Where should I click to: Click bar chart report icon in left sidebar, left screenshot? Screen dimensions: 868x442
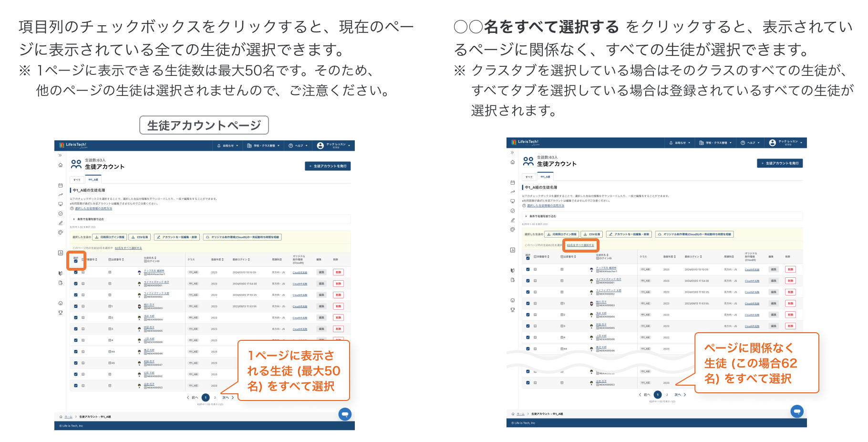[x=61, y=253]
